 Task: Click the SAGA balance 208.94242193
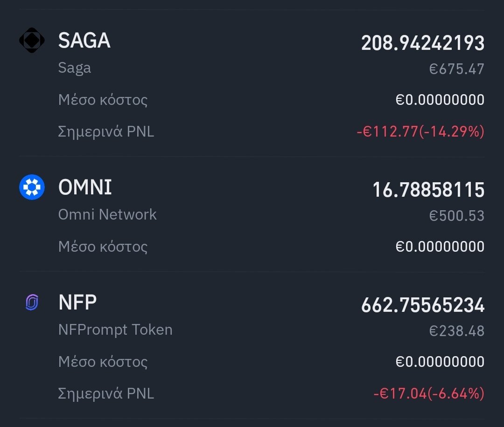click(423, 43)
